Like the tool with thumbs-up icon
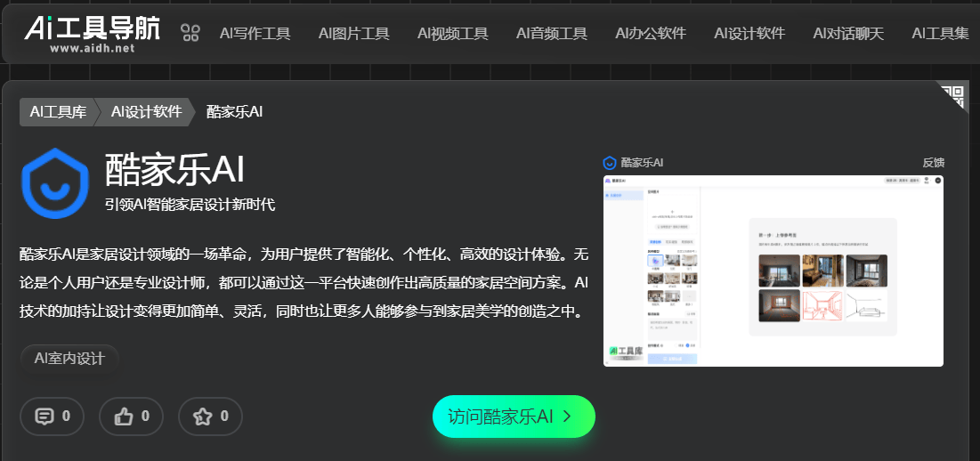 (x=131, y=416)
